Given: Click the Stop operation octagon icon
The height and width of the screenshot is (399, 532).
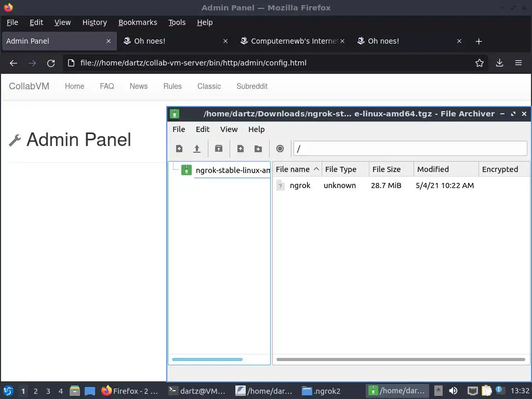Looking at the screenshot, I should [x=280, y=149].
